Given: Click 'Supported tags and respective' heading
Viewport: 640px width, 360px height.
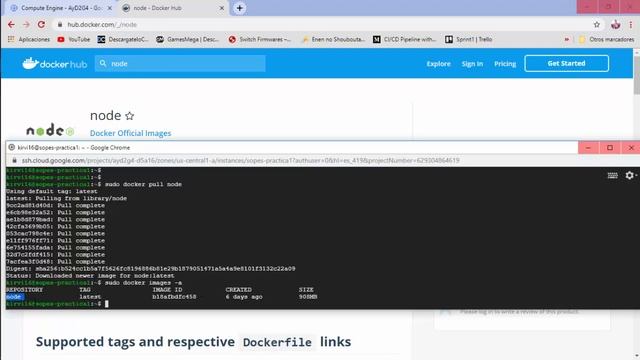Looking at the screenshot, I should coord(135,342).
